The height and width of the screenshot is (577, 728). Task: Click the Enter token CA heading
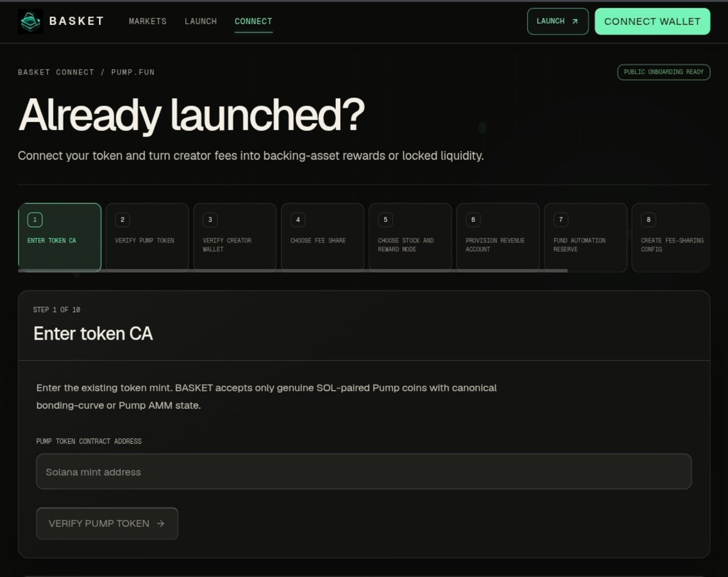point(93,333)
